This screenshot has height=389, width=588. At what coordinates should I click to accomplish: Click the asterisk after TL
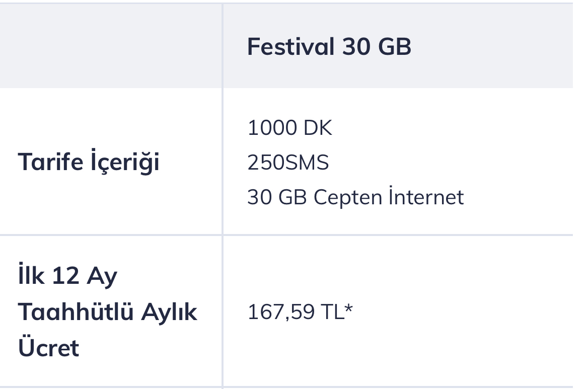pos(348,309)
